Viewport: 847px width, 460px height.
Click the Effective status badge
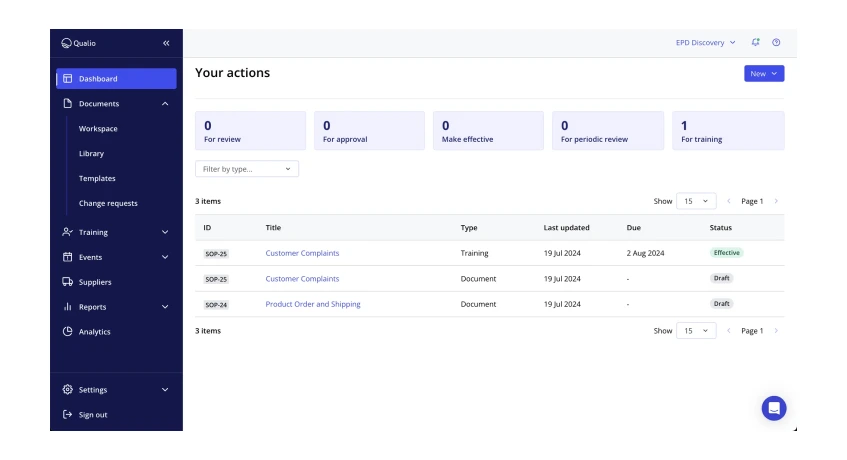coord(727,253)
